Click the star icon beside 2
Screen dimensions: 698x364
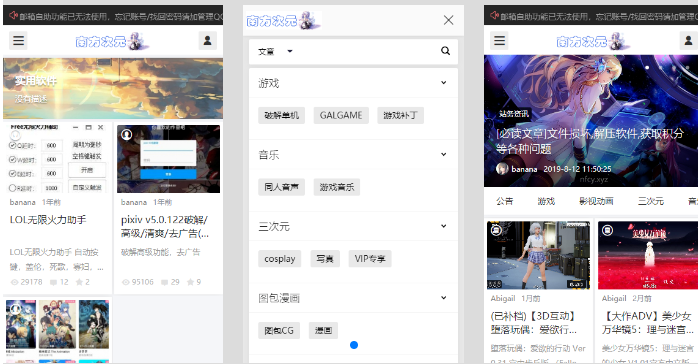coord(79,282)
